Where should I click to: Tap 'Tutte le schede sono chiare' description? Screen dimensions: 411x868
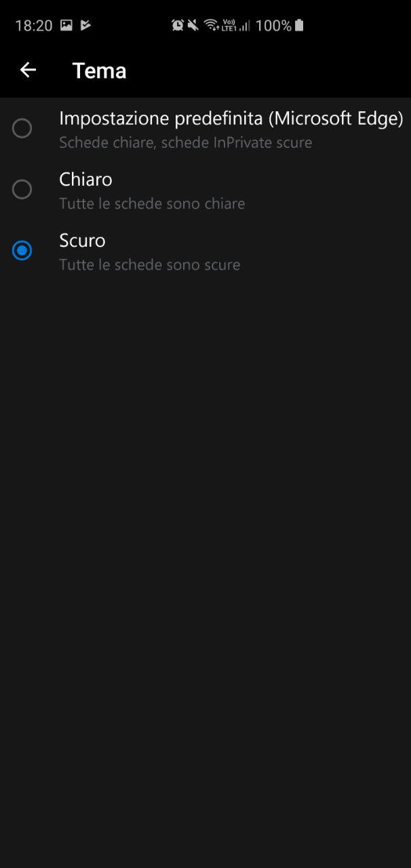(x=152, y=203)
